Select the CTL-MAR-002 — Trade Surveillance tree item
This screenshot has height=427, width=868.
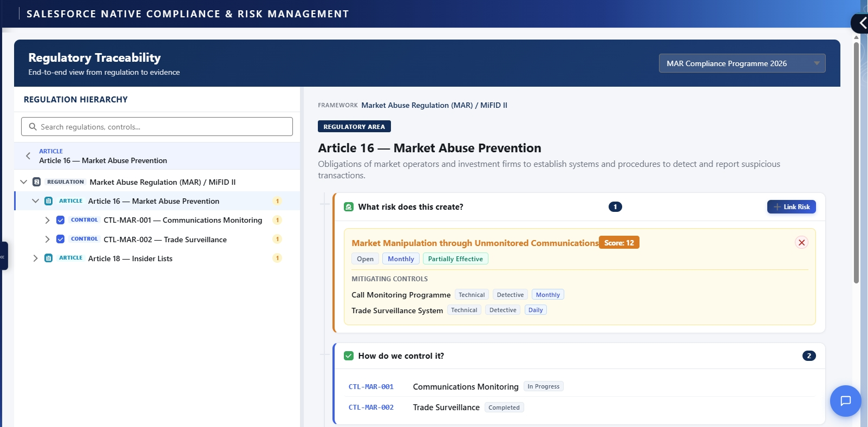pyautogui.click(x=165, y=240)
